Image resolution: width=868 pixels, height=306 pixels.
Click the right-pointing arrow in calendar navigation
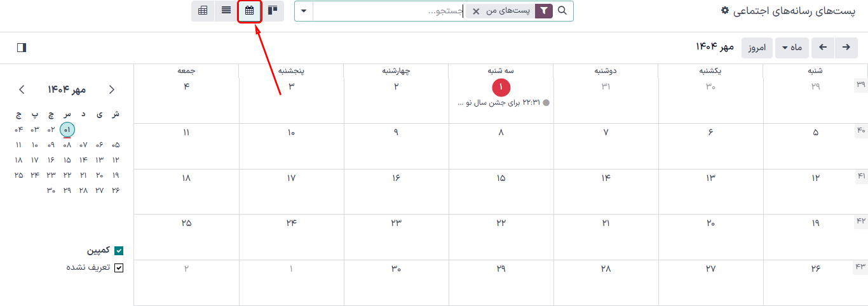pyautogui.click(x=846, y=48)
